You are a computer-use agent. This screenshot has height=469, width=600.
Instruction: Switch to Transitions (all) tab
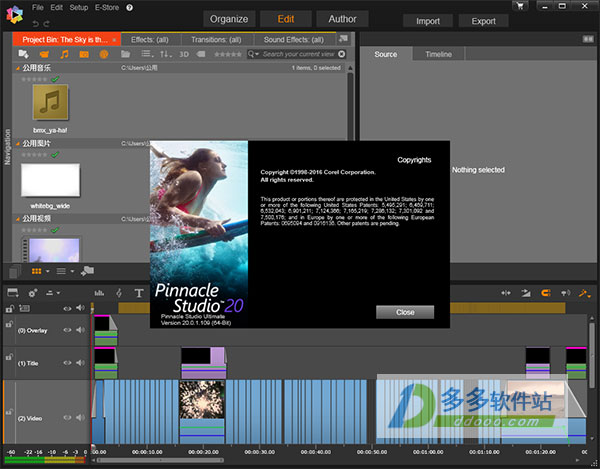coord(216,40)
